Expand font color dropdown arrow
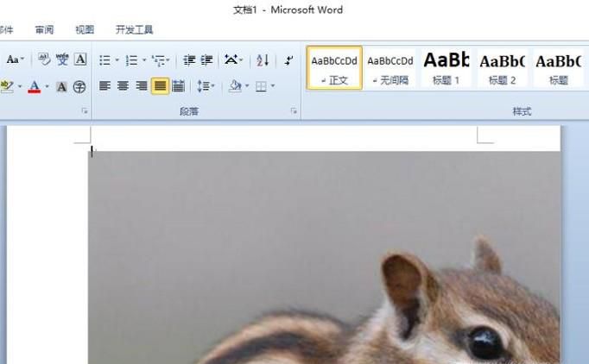 pos(47,86)
